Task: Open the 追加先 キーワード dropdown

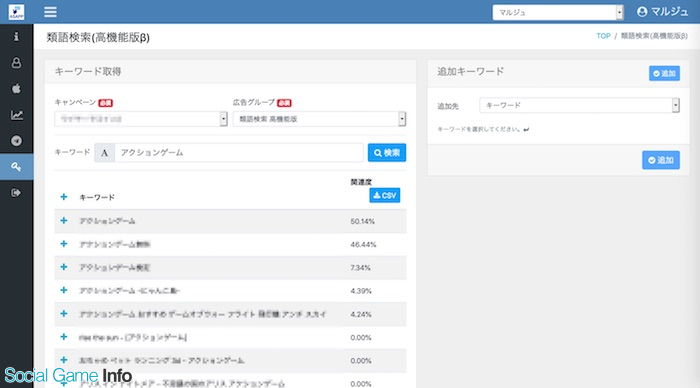Action: pos(579,105)
